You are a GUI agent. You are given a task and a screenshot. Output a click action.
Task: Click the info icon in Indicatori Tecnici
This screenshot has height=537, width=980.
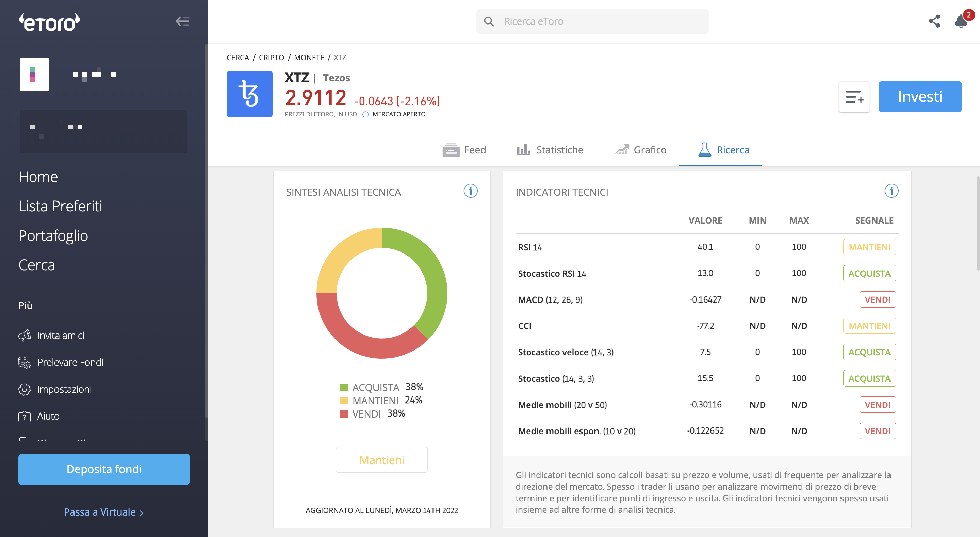(x=892, y=191)
